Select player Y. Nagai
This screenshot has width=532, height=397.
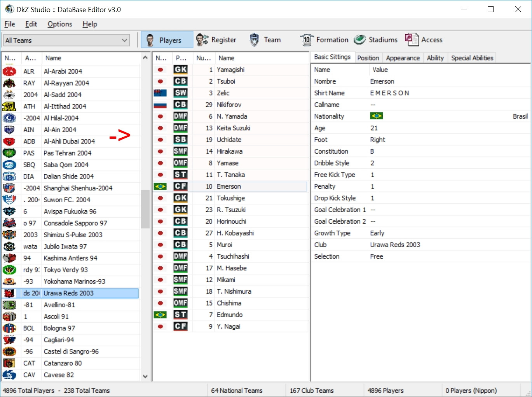(230, 326)
